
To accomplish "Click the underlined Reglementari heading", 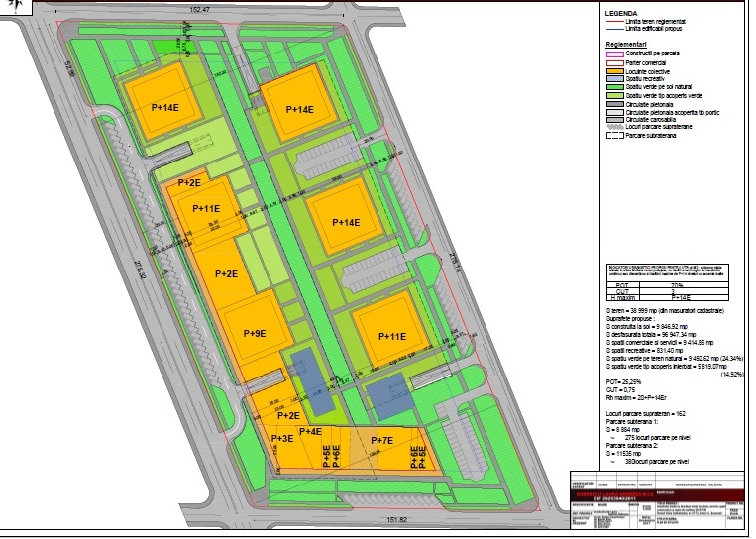I will tap(626, 45).
